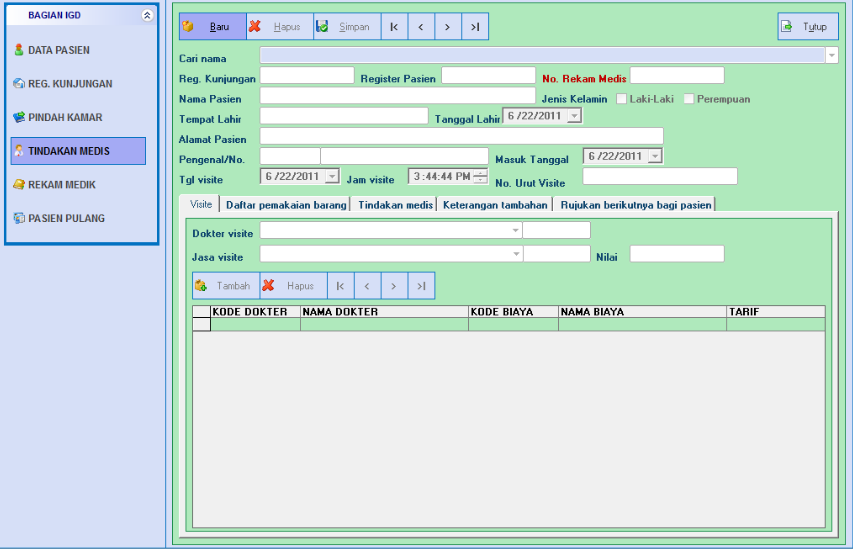
Task: Click the KODE DOKTER column header
Action: tap(255, 312)
